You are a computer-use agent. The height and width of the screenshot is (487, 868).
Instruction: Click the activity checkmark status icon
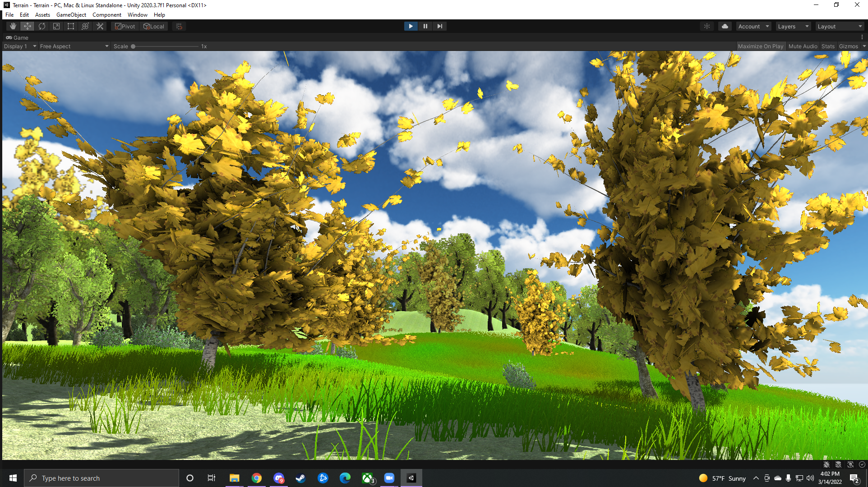(862, 464)
